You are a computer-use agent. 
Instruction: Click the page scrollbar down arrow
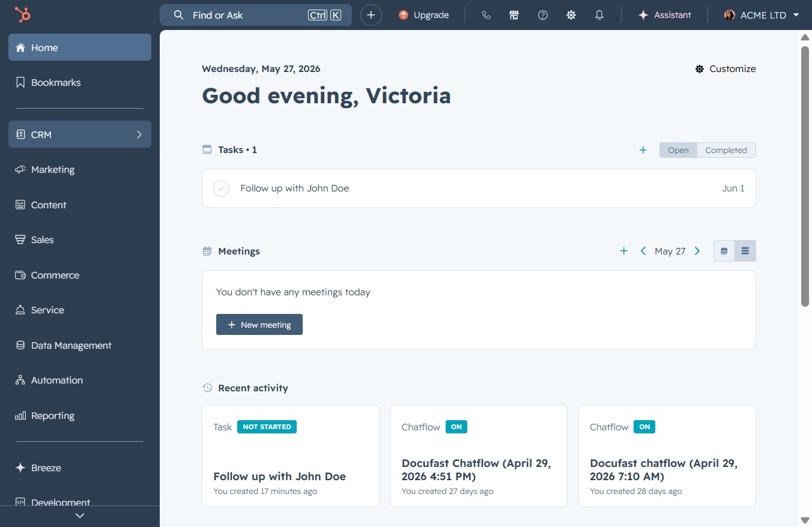coord(805,520)
